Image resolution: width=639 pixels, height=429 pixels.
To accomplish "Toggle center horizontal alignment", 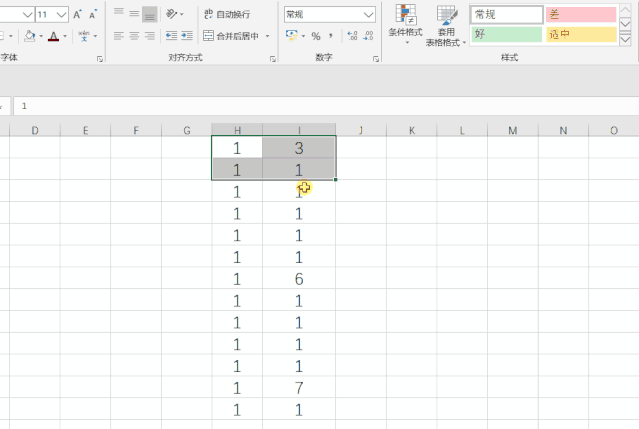I will point(134,36).
